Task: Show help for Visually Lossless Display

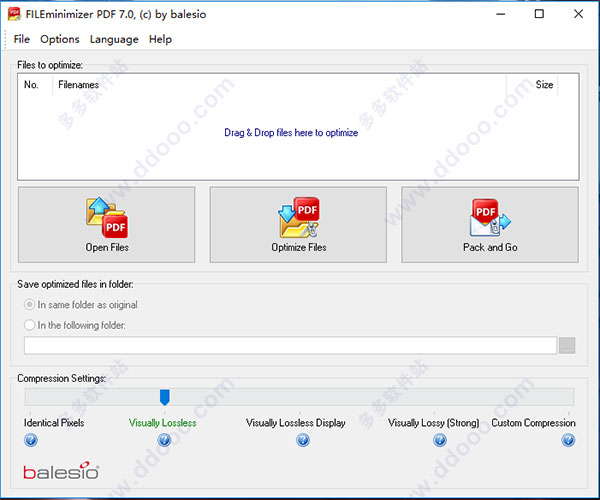Action: pos(303,440)
